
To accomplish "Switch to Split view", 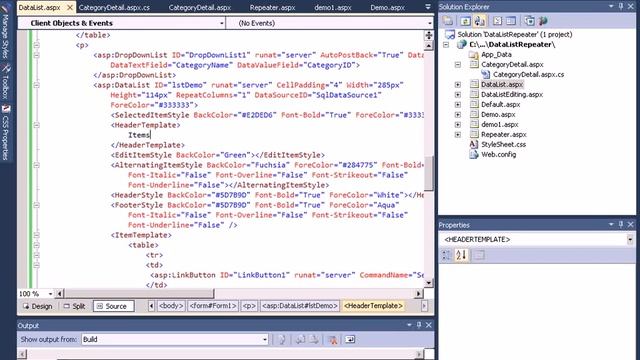I will click(x=75, y=306).
